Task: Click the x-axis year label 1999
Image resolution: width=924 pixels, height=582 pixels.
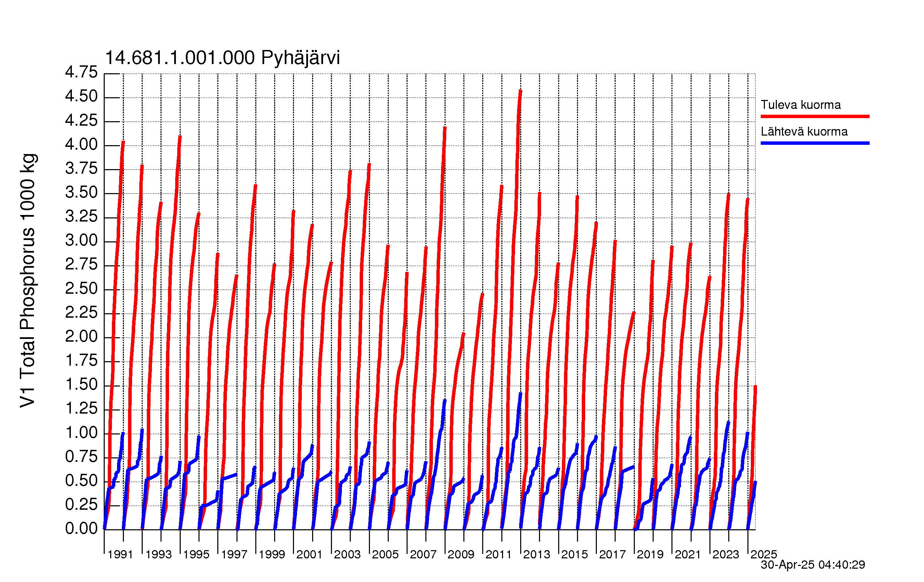Action: 272,554
